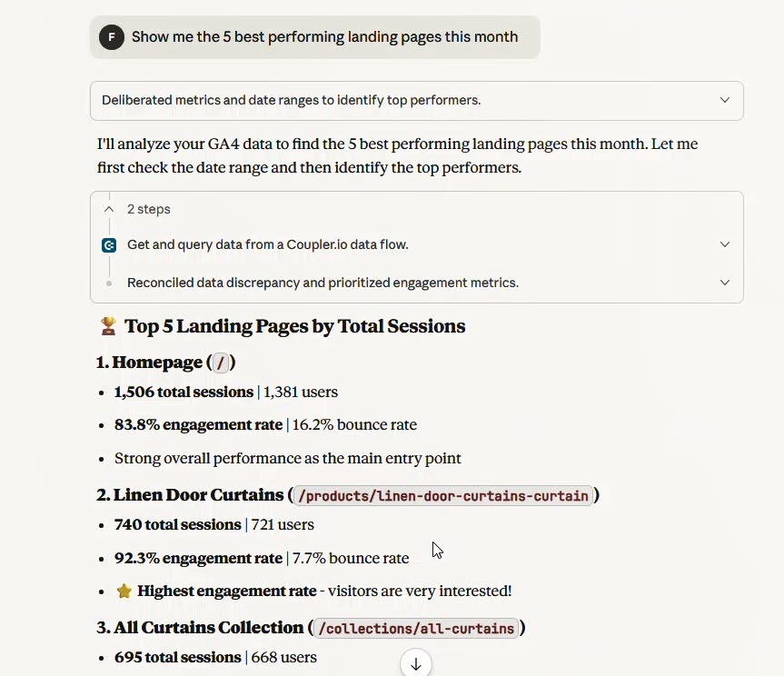Expand the Reconciled data discrepancy step
This screenshot has height=676, width=784.
pos(724,283)
